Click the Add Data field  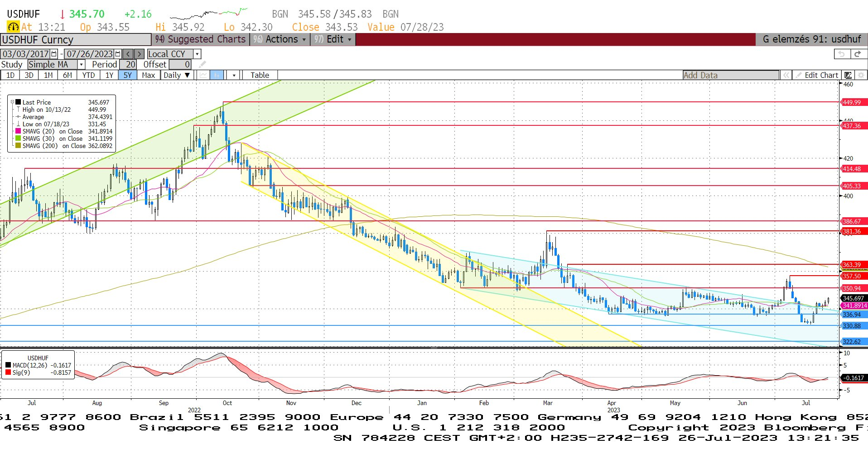731,75
